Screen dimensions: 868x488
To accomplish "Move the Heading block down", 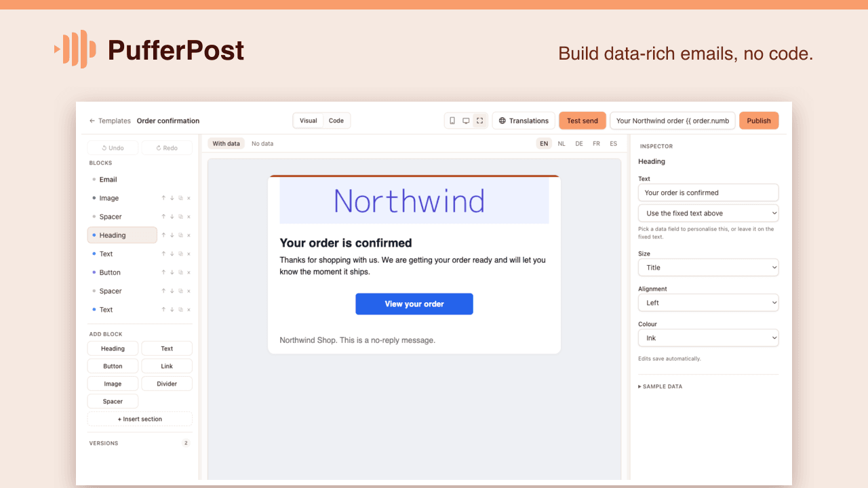I will (x=172, y=235).
